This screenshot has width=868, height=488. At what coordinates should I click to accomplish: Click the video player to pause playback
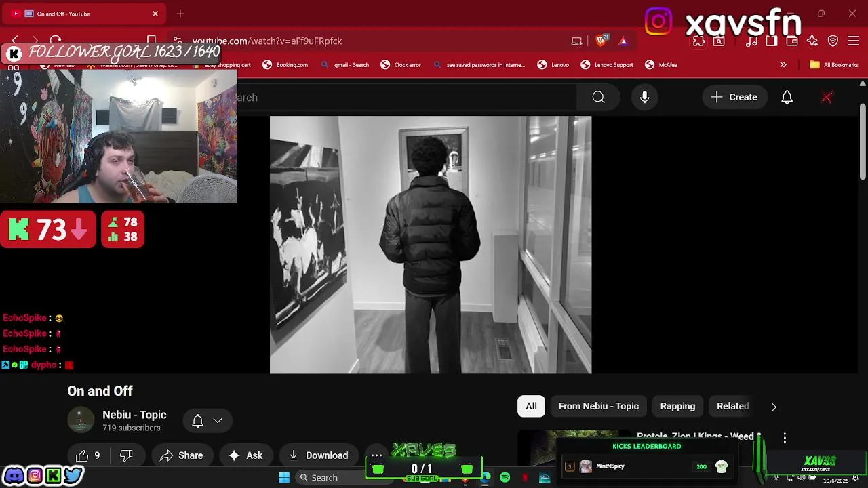click(431, 245)
